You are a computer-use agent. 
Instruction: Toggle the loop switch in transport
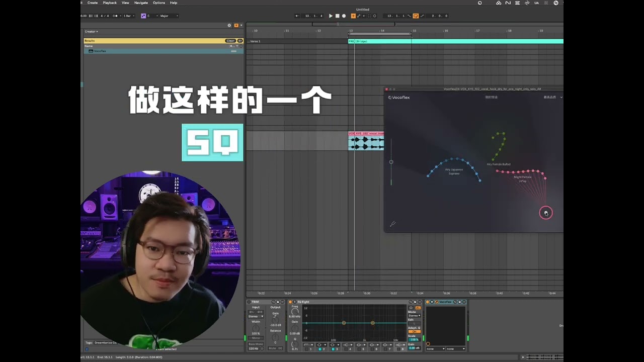[x=416, y=16]
